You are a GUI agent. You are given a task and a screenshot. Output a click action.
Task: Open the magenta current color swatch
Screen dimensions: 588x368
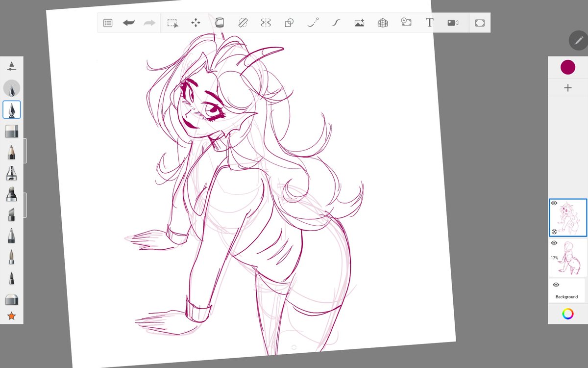(568, 67)
